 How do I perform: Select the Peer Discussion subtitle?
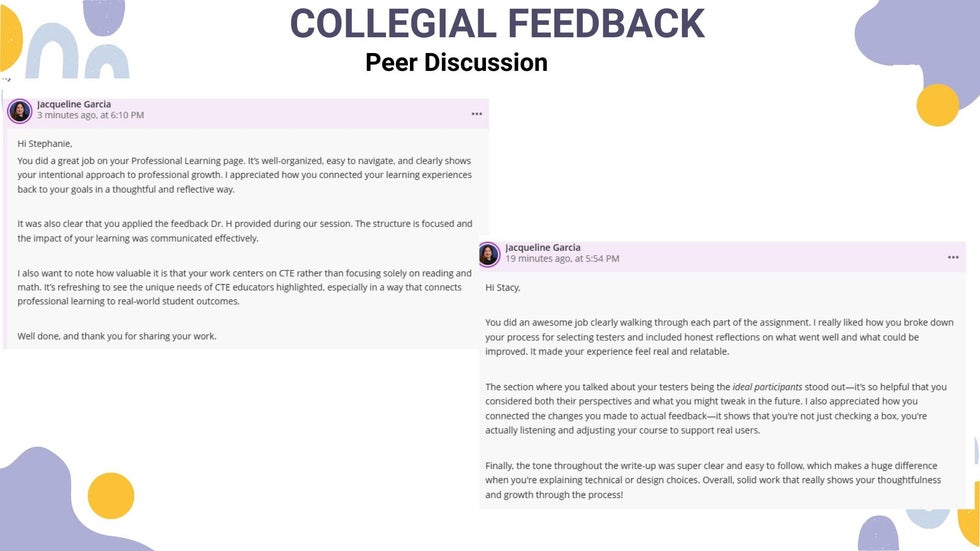click(x=456, y=62)
